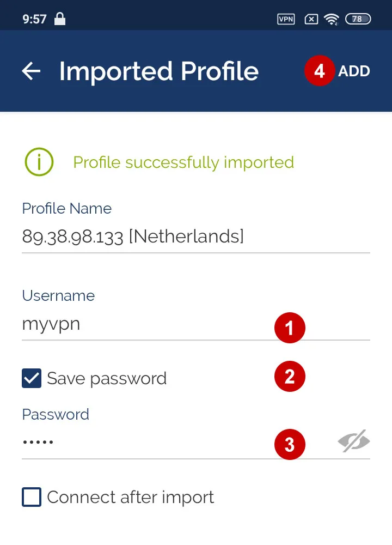Screen dimensions: 392x545
Task: Click the 9:57 clock in the status bar
Action: pyautogui.click(x=35, y=19)
